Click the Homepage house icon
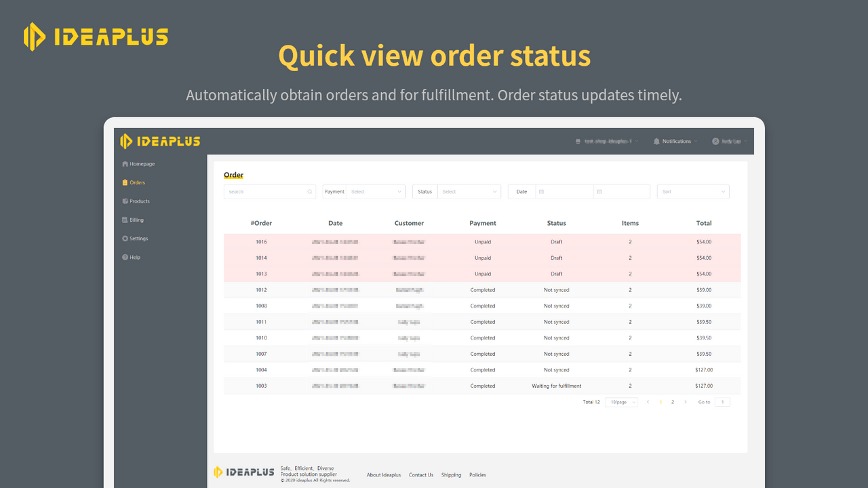The width and height of the screenshot is (868, 488). [x=125, y=163]
